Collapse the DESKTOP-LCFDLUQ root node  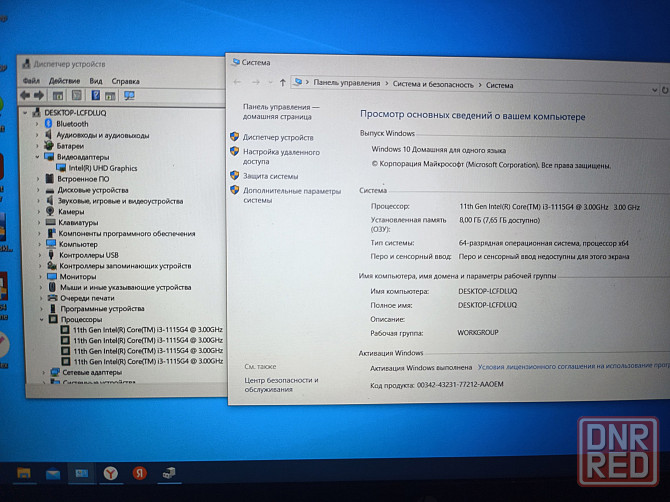25,113
